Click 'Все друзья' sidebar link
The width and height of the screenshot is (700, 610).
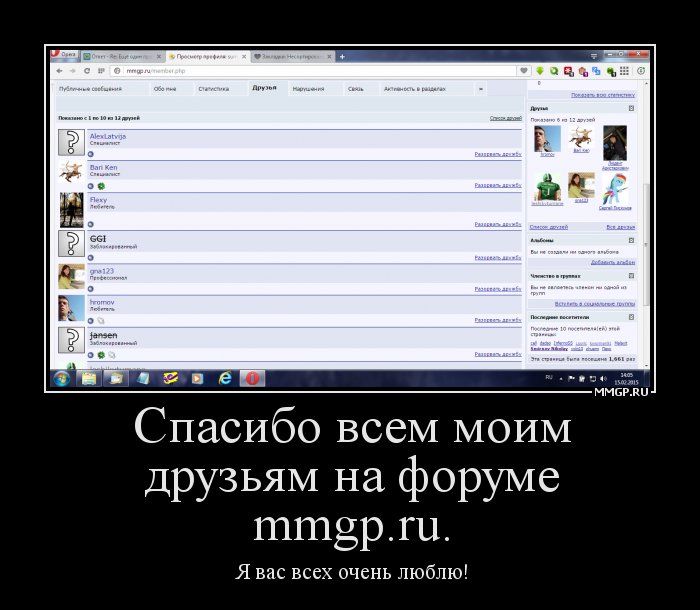(621, 227)
